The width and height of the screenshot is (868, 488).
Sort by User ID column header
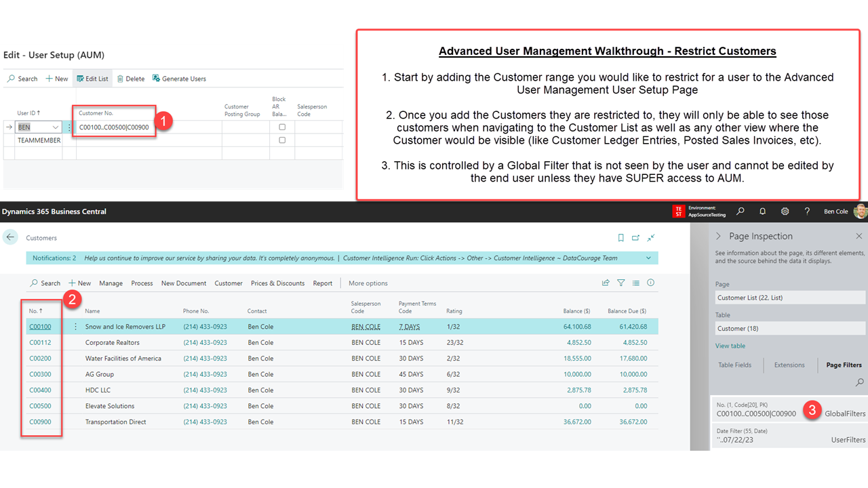pos(28,113)
